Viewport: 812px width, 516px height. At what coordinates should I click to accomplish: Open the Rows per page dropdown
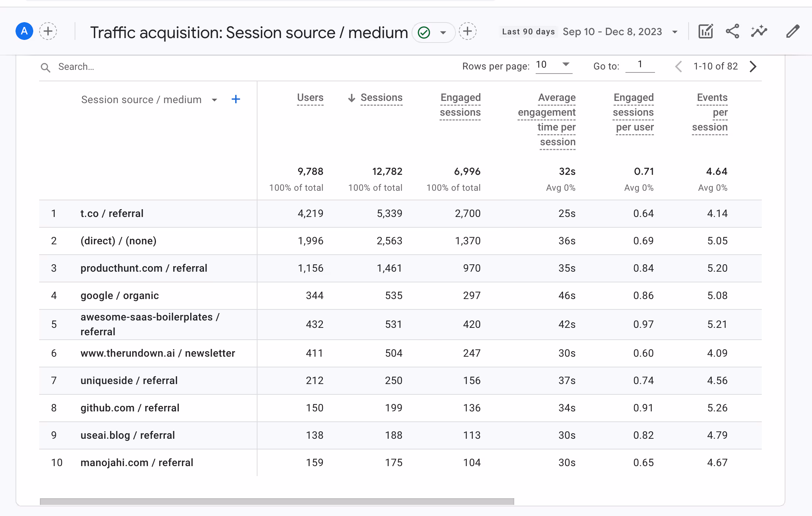tap(553, 65)
